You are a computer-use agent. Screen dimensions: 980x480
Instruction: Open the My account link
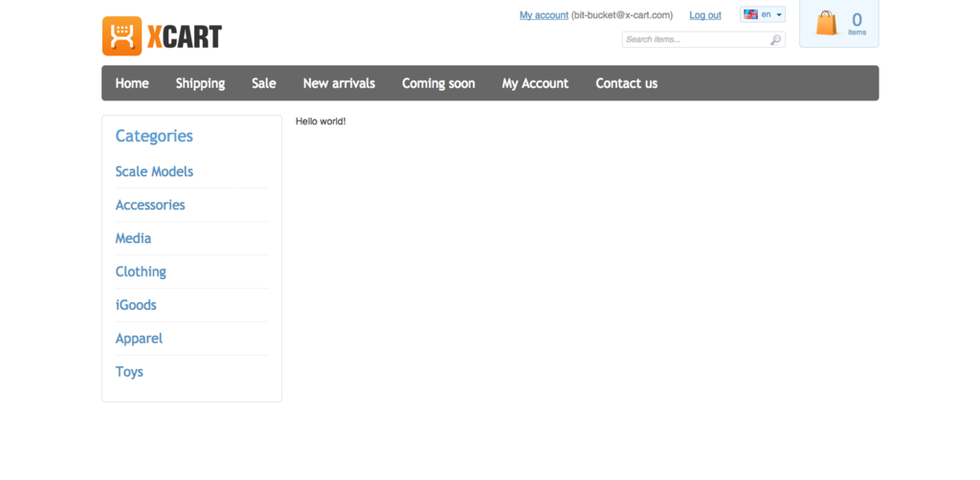544,15
